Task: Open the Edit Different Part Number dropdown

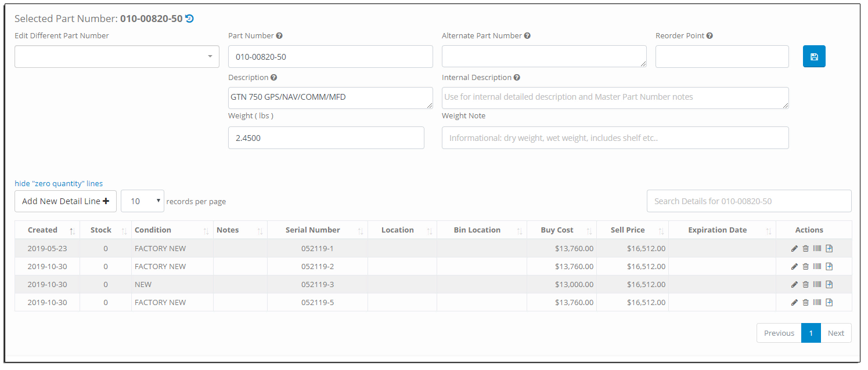Action: tap(117, 56)
